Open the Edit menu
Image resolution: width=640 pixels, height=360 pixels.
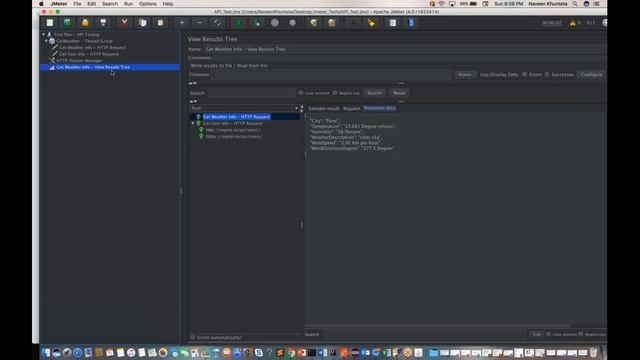pos(91,4)
